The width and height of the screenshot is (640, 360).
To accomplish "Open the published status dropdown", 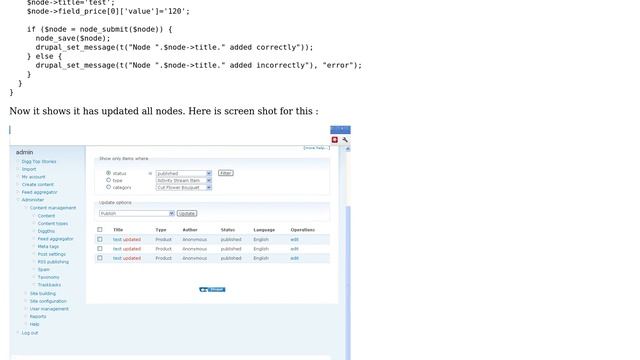I will [184, 173].
